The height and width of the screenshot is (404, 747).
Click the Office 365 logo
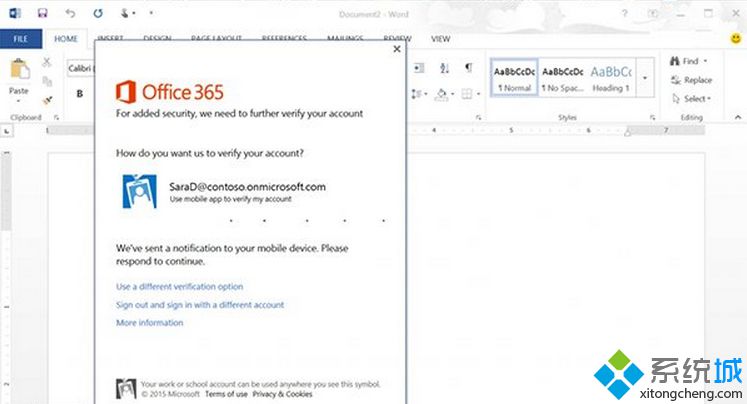pos(169,92)
